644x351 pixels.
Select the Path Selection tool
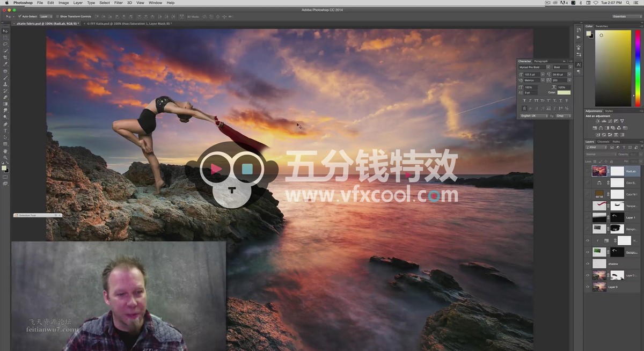click(x=5, y=137)
